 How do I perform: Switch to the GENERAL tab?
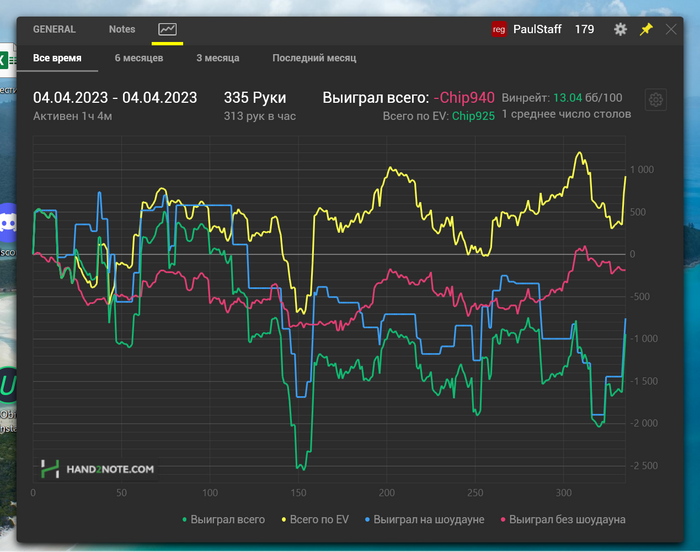(54, 29)
